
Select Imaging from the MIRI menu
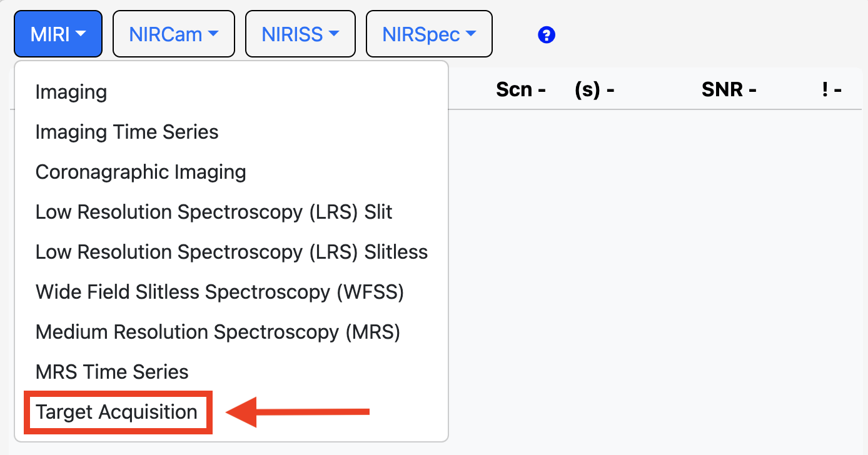click(x=71, y=92)
